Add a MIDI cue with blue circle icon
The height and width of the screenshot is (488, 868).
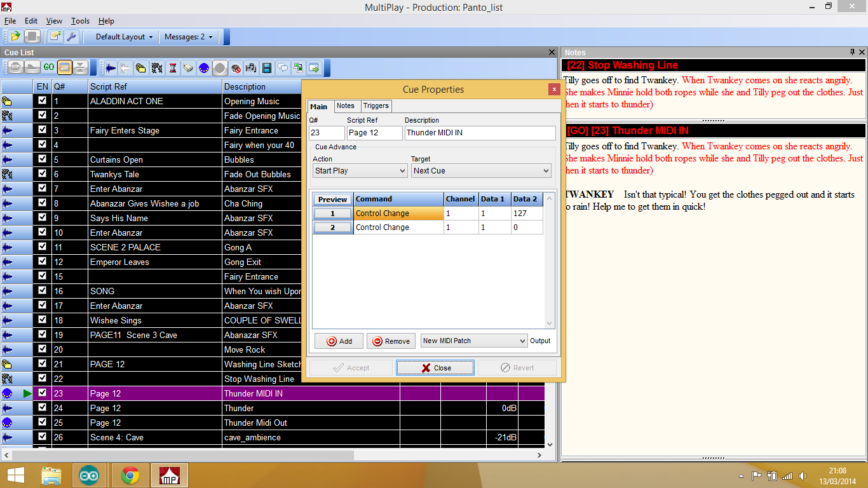(204, 67)
